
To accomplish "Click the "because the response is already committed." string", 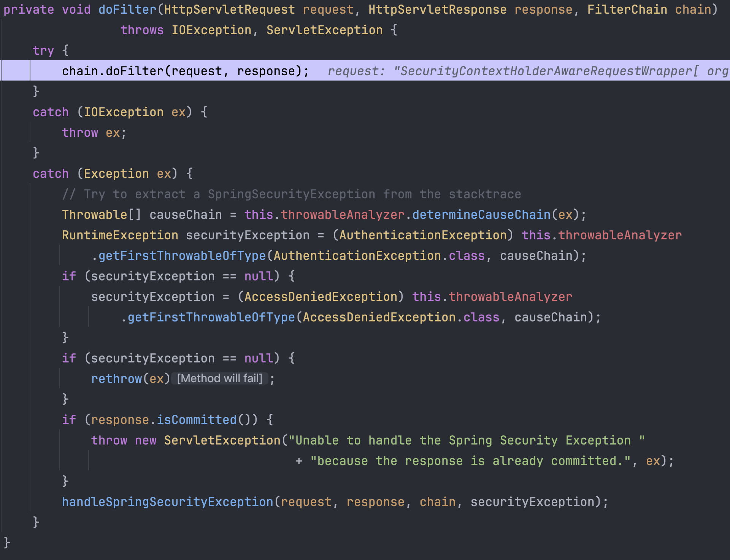I will [x=470, y=461].
